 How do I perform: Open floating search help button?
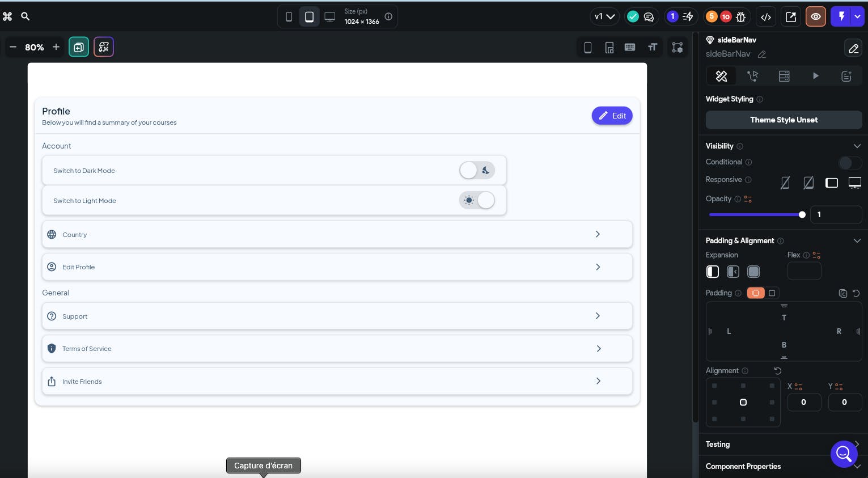point(844,454)
